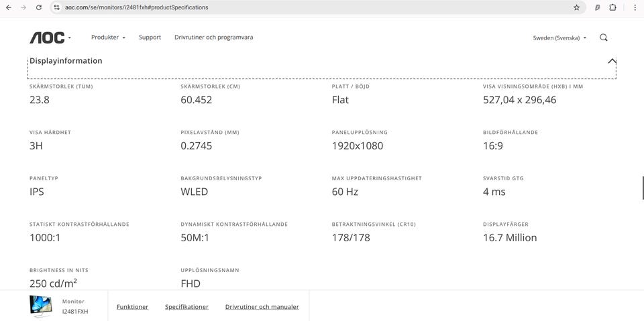Open the site search magnifier
644x321 pixels.
(x=604, y=38)
